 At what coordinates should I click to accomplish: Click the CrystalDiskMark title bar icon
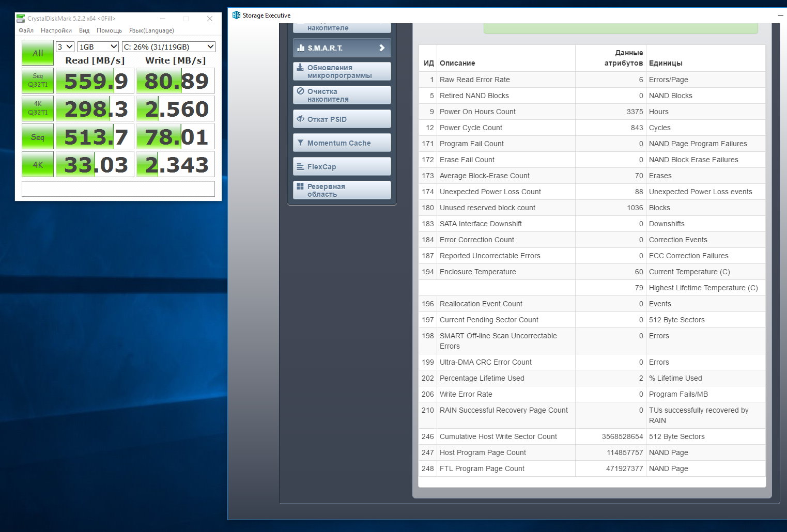coord(21,18)
